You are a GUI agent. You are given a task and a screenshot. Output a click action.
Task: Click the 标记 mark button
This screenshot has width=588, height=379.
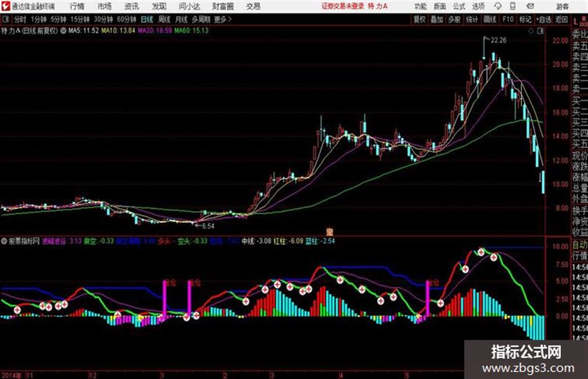click(x=525, y=19)
